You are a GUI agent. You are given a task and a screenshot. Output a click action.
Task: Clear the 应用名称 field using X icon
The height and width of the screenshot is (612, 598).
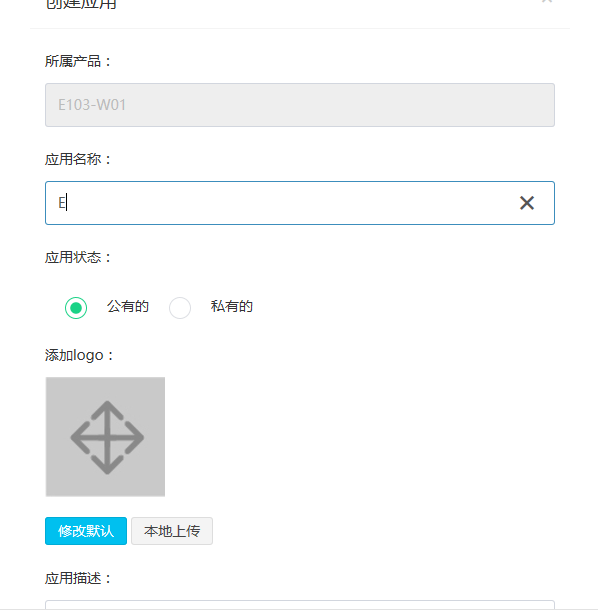pyautogui.click(x=527, y=203)
